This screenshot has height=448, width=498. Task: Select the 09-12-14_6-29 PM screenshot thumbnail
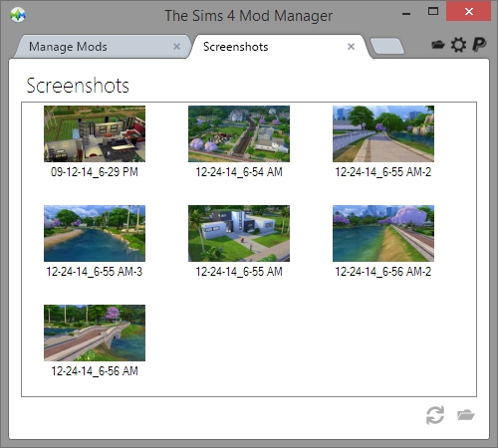click(x=95, y=133)
